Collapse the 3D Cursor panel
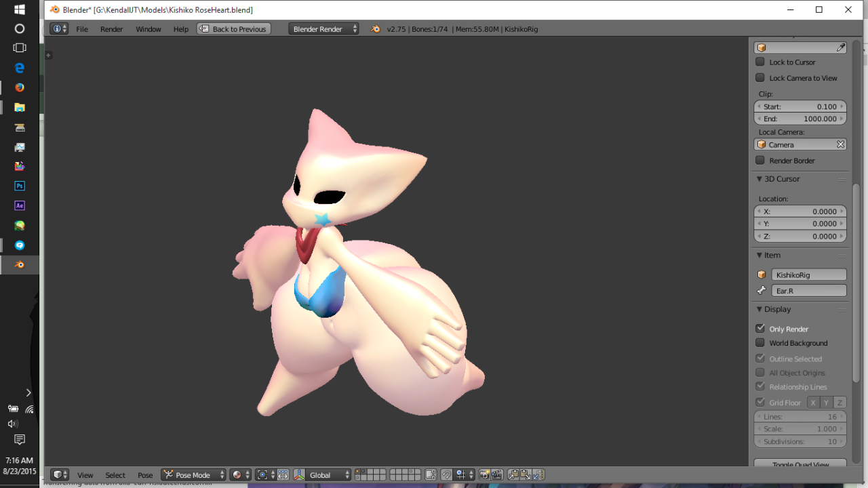Viewport: 868px width, 488px height. [x=759, y=179]
